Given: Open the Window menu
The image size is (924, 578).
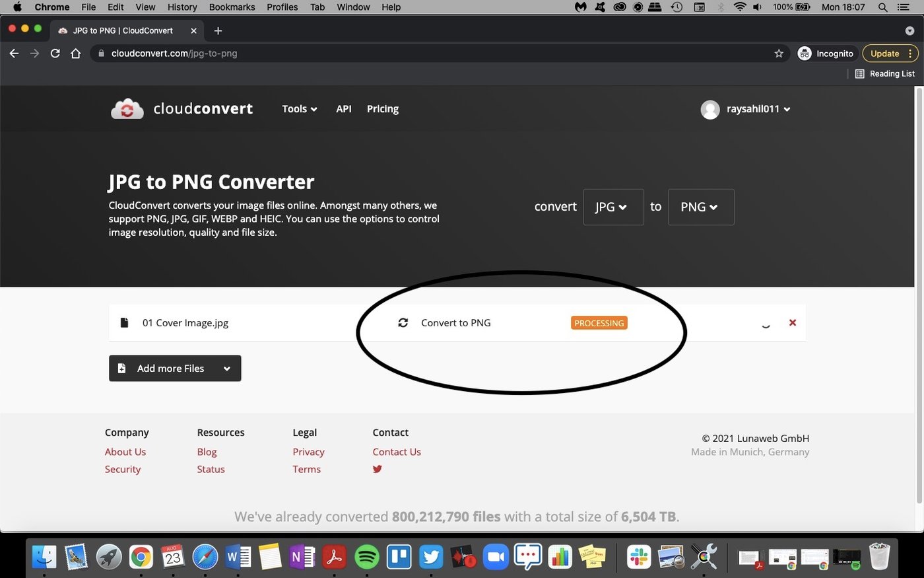Looking at the screenshot, I should point(354,7).
